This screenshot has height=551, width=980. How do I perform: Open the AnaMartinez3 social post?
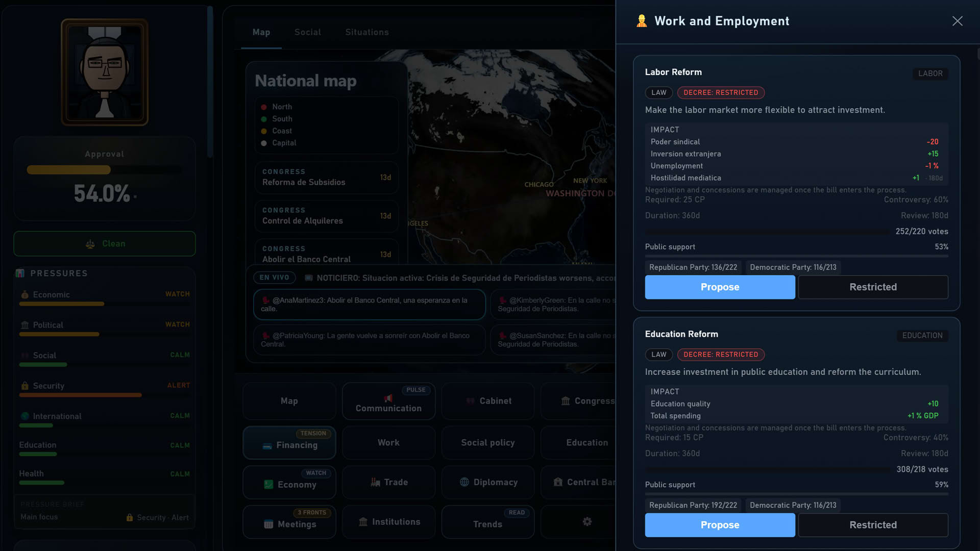click(369, 305)
